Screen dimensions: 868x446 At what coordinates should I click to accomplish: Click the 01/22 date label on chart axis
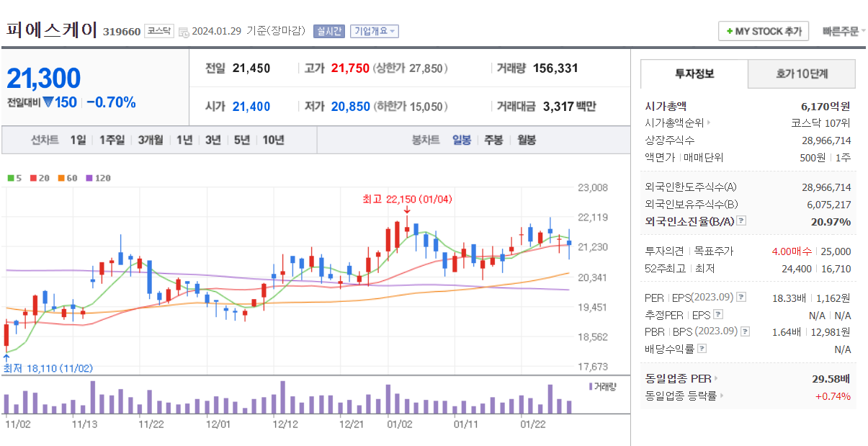(x=534, y=424)
